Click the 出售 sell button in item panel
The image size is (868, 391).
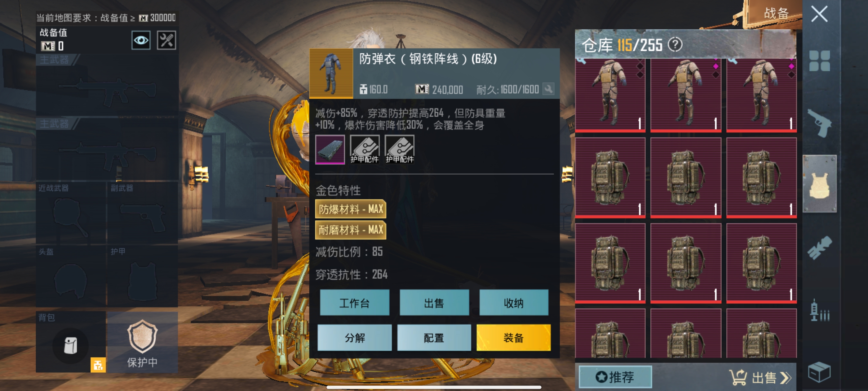tap(434, 303)
